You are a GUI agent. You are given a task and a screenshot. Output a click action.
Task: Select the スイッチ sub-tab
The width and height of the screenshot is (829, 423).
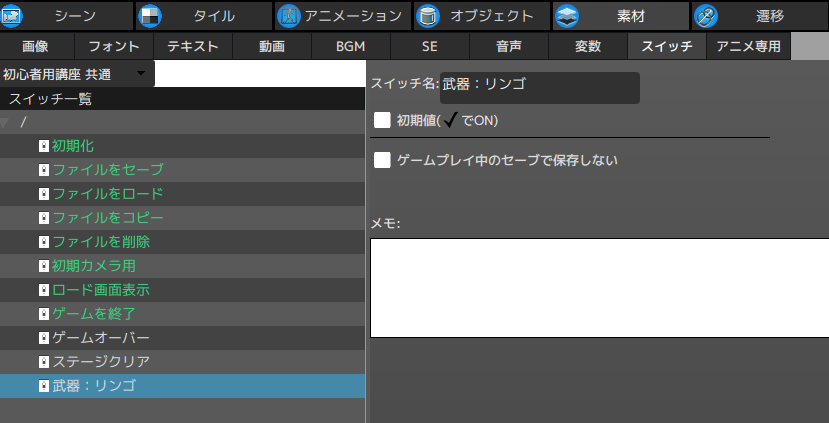[x=667, y=47]
